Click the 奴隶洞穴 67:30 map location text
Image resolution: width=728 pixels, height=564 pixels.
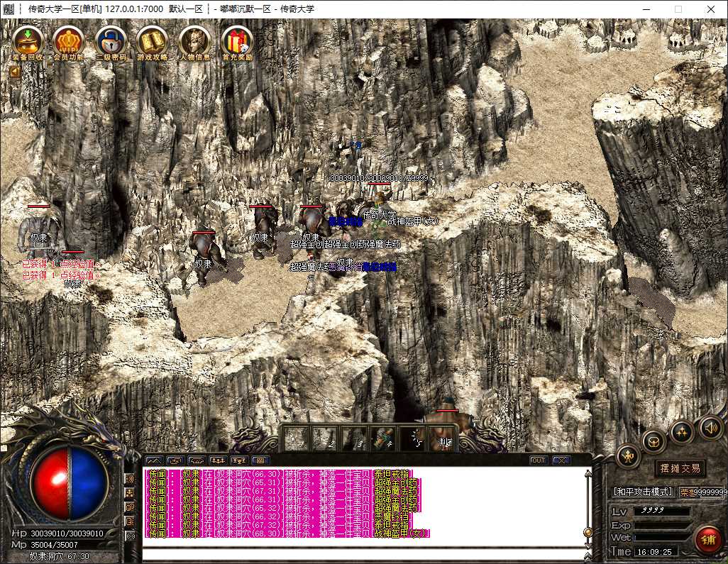[59, 556]
